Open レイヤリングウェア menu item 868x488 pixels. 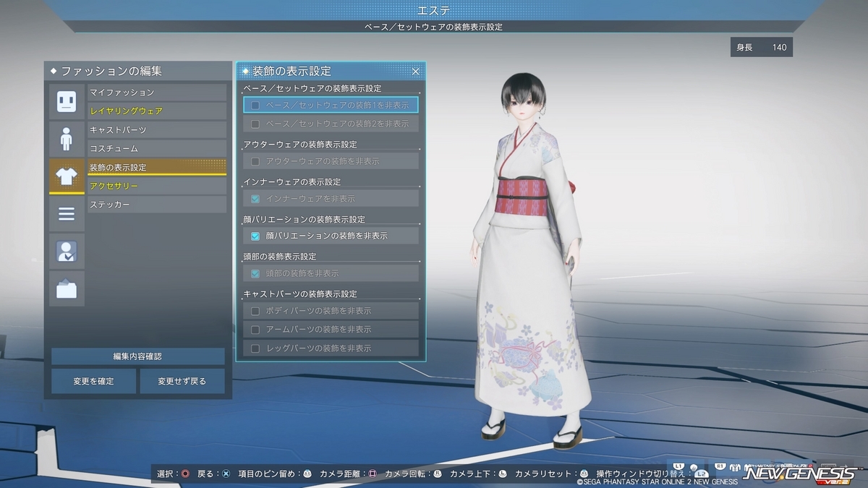pyautogui.click(x=157, y=111)
